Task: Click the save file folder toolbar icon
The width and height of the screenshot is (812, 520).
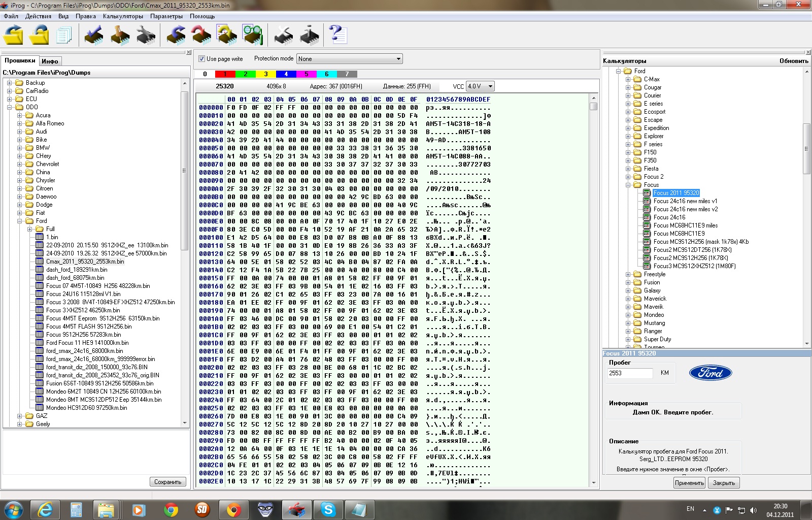Action: [39, 35]
